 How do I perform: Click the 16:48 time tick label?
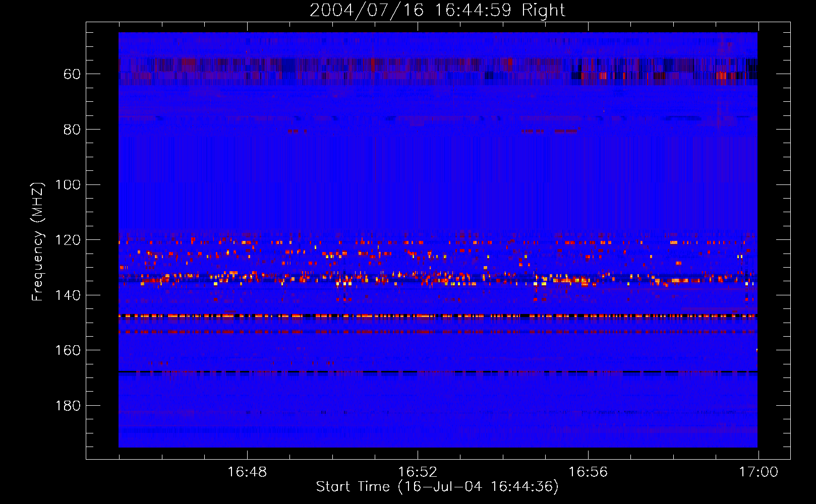247,472
